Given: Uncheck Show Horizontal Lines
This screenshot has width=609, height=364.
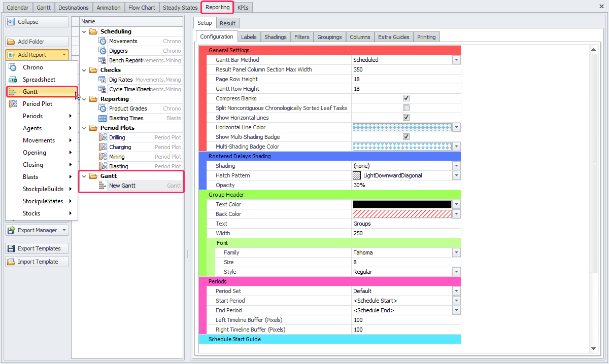Looking at the screenshot, I should (x=406, y=118).
